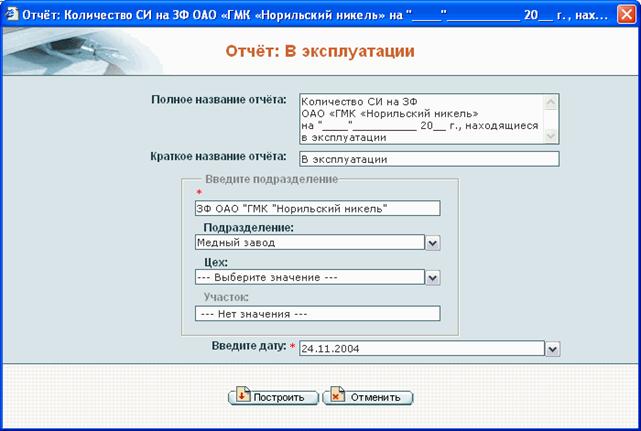The width and height of the screenshot is (641, 431).
Task: Click the textarea scrollbar down arrow
Action: [551, 135]
